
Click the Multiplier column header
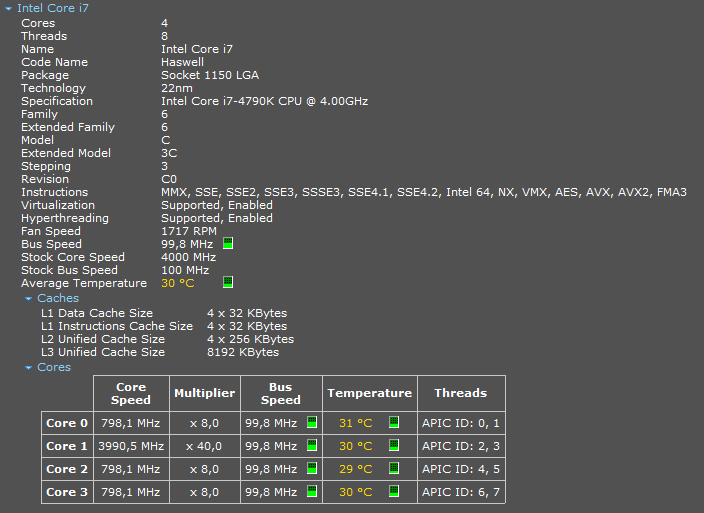tap(205, 394)
